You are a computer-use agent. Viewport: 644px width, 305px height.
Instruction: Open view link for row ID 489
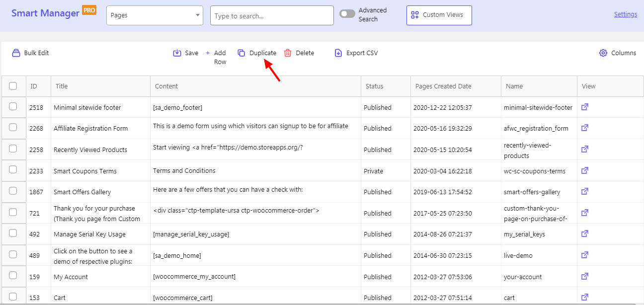tap(585, 255)
